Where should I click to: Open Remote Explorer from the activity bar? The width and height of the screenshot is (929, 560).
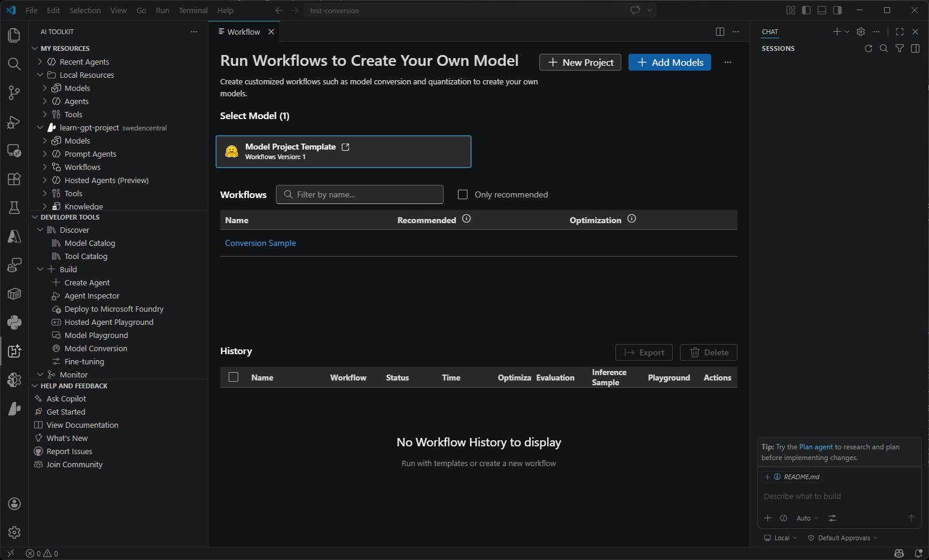(x=14, y=151)
